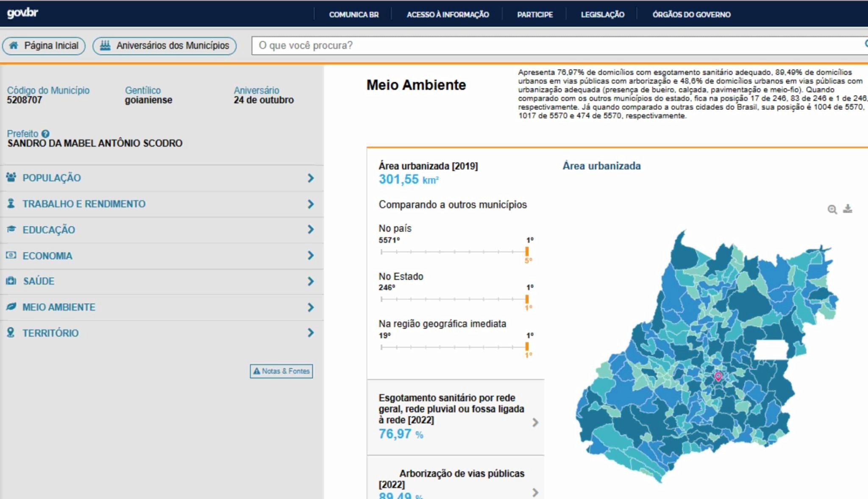Open Órgãos do Governo menu
868x499 pixels.
tap(691, 14)
